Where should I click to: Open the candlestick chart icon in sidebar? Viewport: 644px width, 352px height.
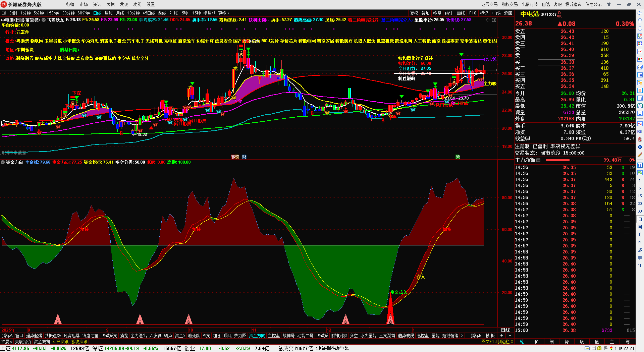tap(640, 59)
